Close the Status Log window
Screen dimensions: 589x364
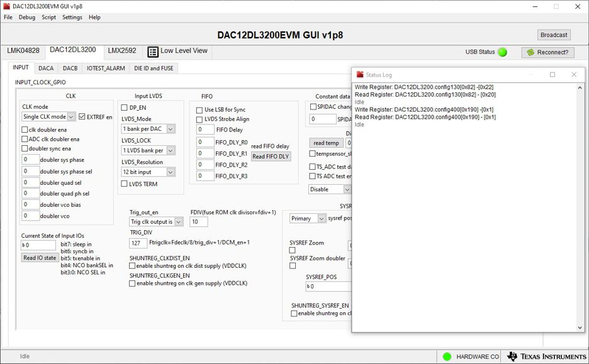click(573, 75)
